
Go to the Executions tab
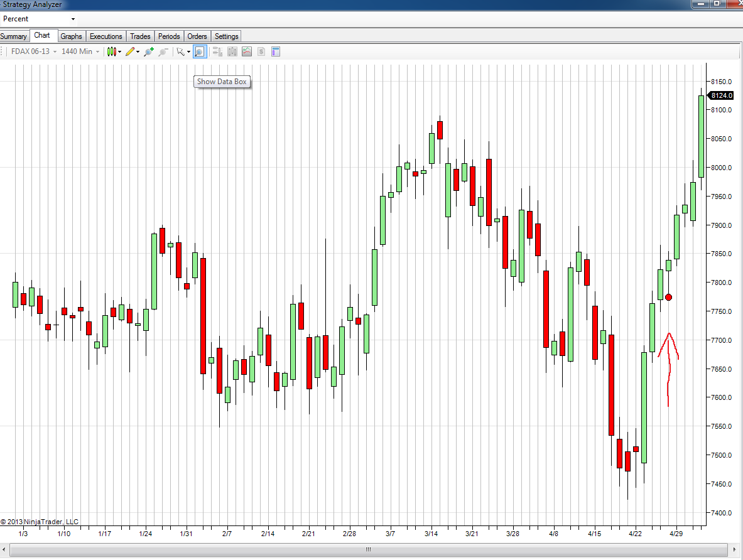pyautogui.click(x=106, y=36)
